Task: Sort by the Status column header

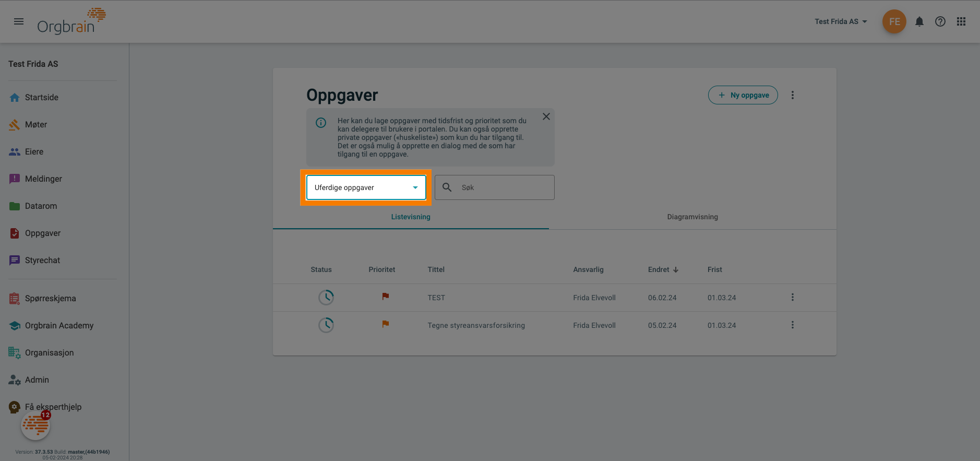Action: click(x=321, y=269)
